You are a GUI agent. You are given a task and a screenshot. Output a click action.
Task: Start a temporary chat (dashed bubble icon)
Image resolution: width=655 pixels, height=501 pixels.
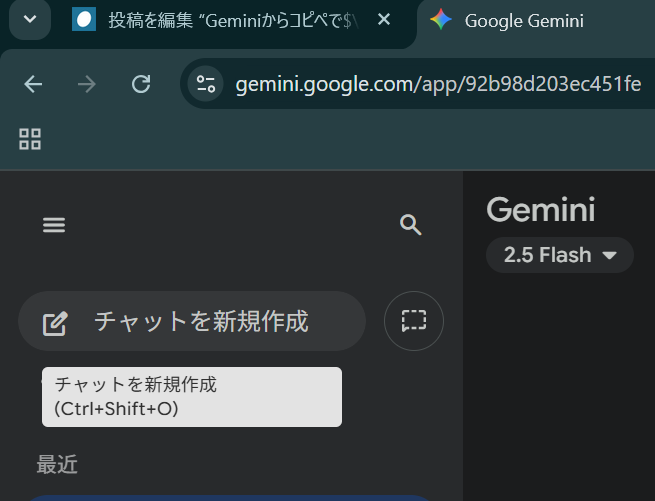tap(414, 321)
